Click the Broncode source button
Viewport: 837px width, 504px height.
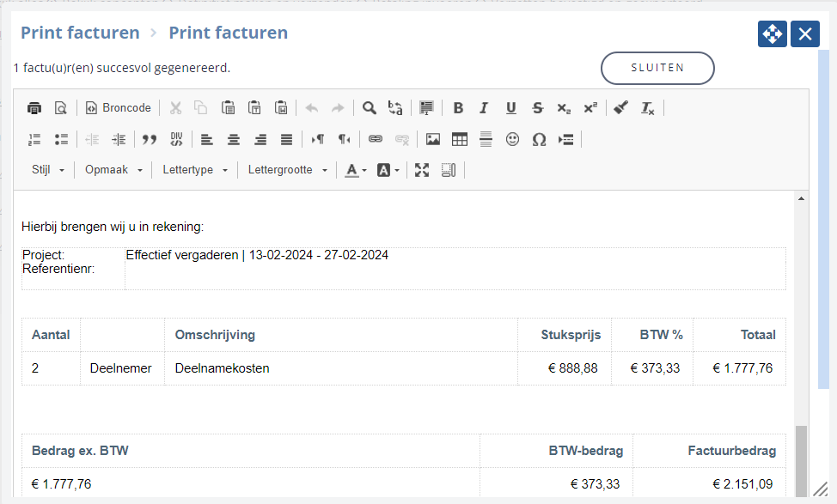119,108
